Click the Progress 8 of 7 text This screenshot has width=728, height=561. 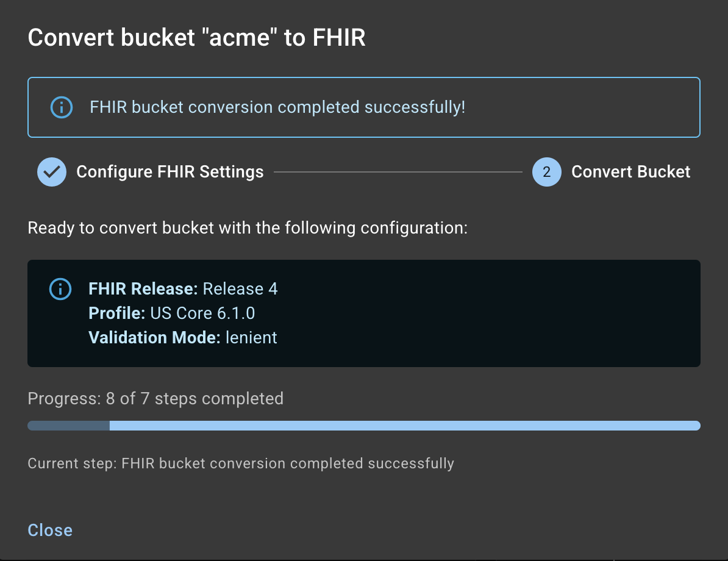tap(155, 398)
